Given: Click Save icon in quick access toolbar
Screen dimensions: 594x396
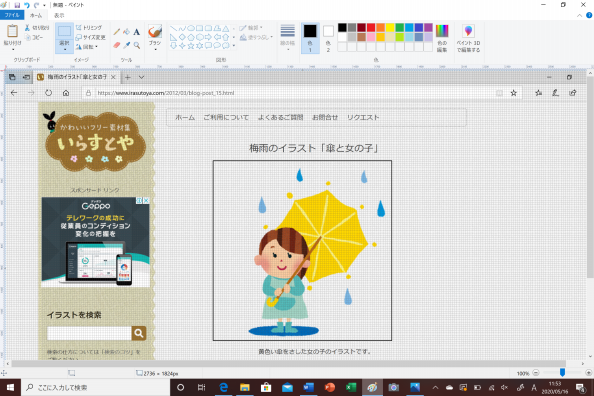Looking at the screenshot, I should click(17, 5).
